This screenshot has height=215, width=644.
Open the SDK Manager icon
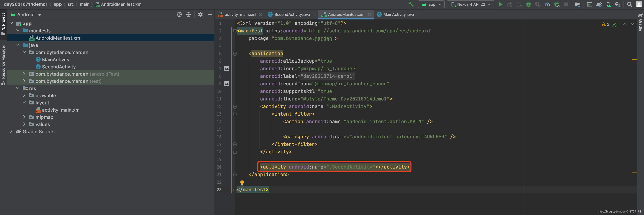click(618, 4)
